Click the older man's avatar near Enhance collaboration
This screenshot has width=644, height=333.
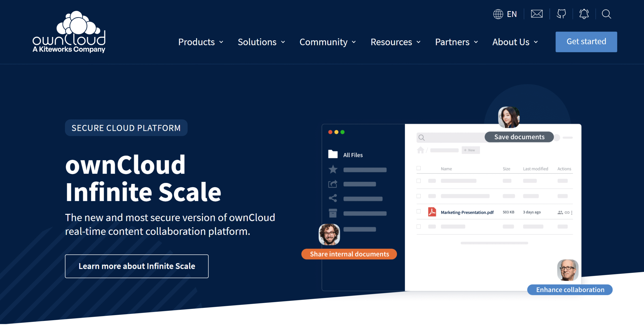coord(568,270)
